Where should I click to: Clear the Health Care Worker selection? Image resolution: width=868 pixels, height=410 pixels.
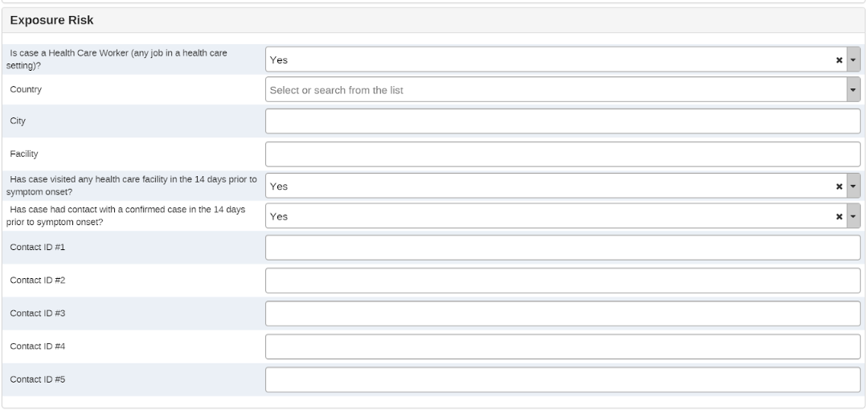838,59
